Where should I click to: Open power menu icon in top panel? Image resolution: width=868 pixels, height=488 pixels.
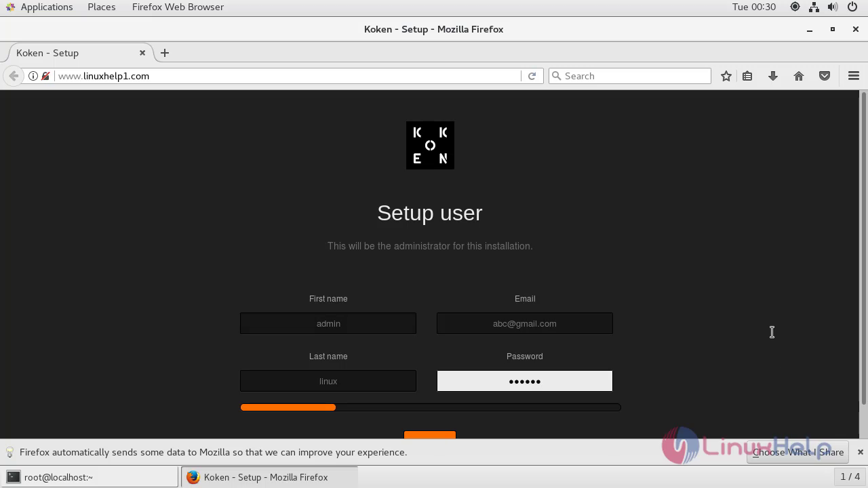click(853, 7)
